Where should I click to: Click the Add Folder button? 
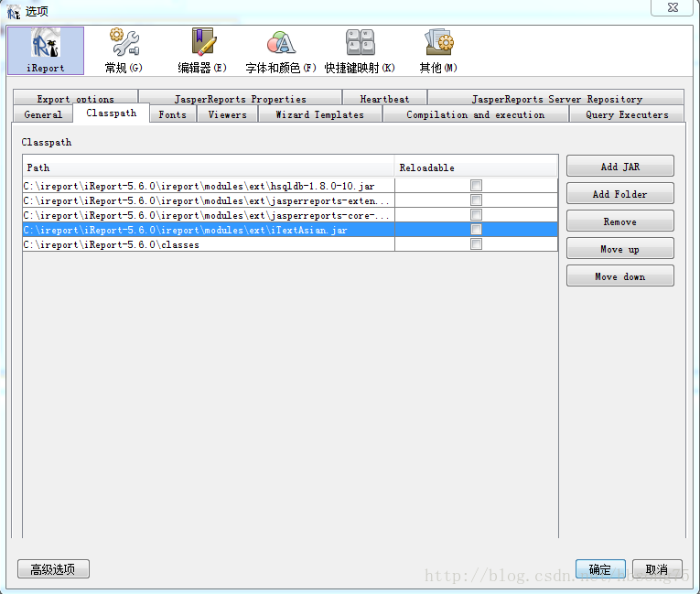[x=620, y=194]
